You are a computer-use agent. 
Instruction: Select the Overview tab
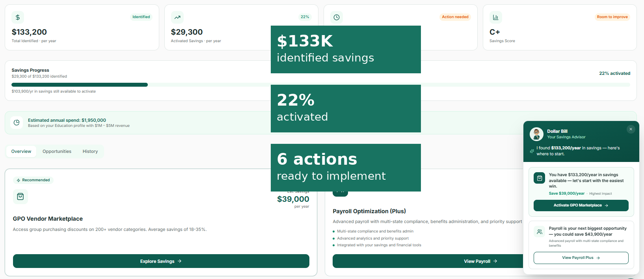coord(21,151)
